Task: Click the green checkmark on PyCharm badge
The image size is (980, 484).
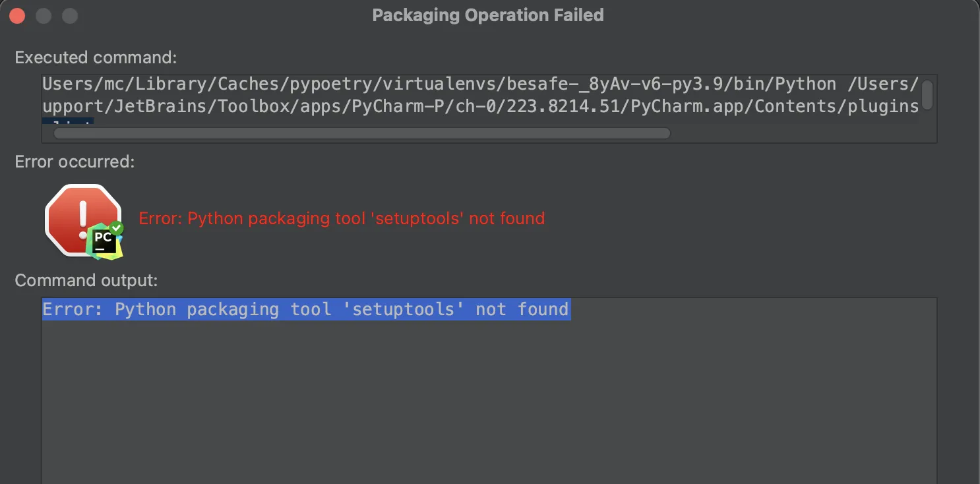Action: pyautogui.click(x=117, y=228)
